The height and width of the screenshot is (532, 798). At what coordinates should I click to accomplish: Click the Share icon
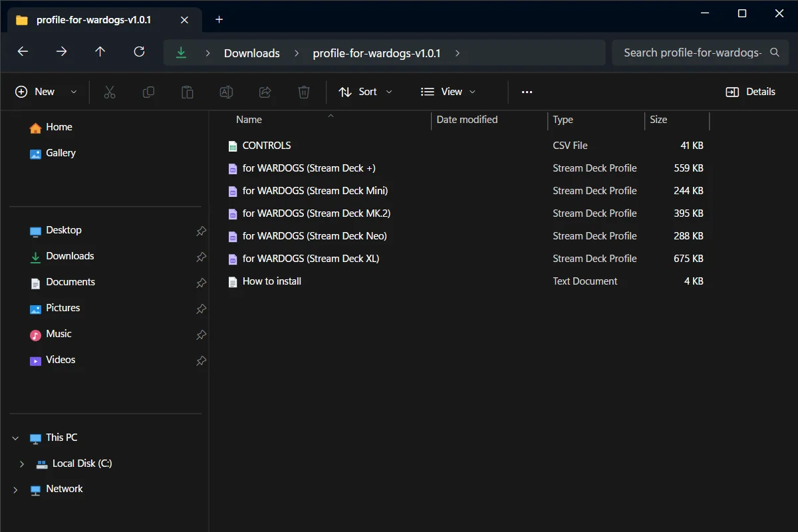click(265, 92)
